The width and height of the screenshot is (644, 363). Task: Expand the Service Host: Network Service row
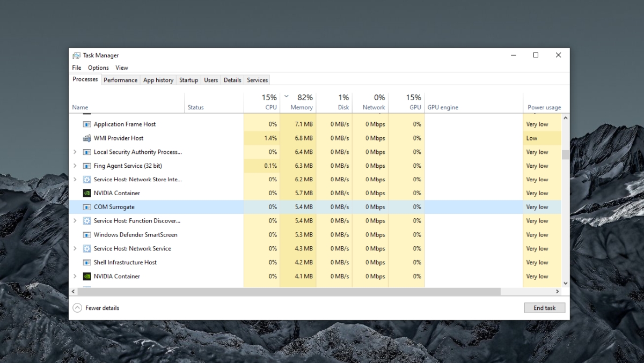point(75,249)
